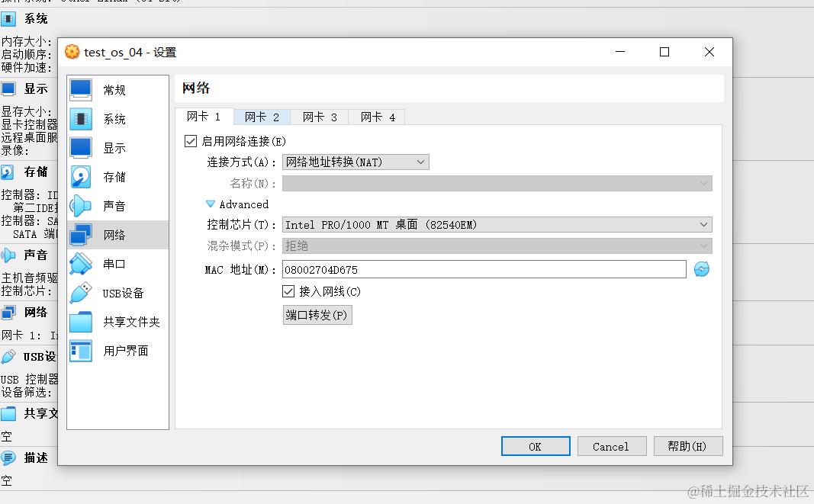The width and height of the screenshot is (814, 504).
Task: Click the Cancel button
Action: (x=611, y=446)
